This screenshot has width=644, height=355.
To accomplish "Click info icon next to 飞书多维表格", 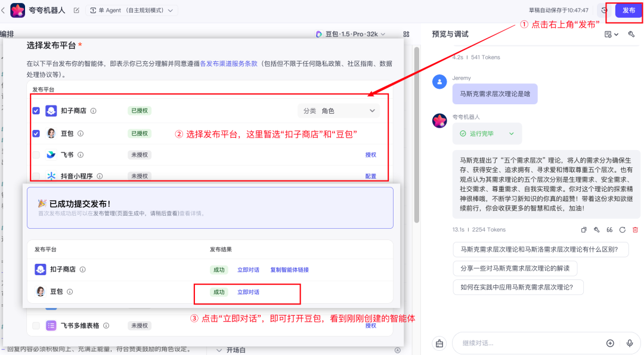I will [x=106, y=325].
